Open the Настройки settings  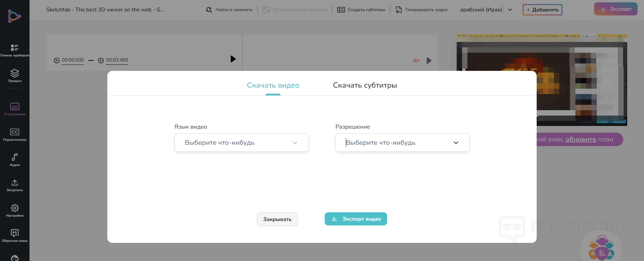(x=15, y=210)
